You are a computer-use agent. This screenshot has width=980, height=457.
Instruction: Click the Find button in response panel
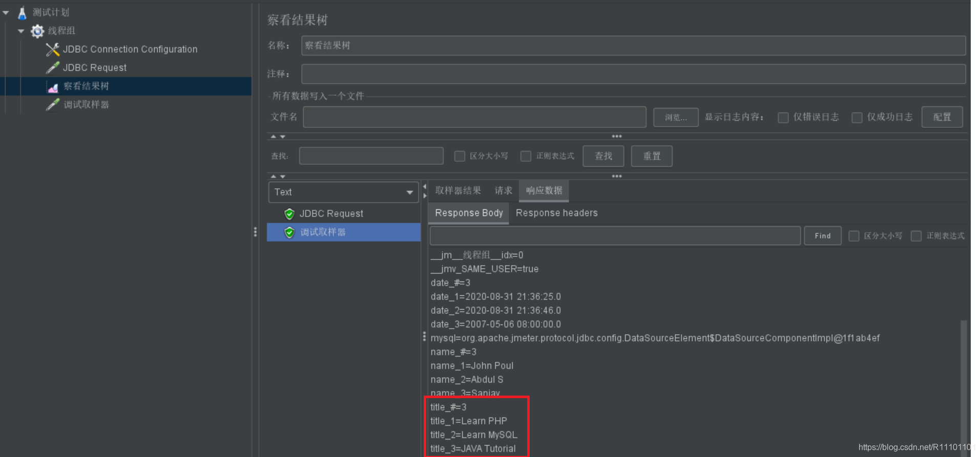click(x=823, y=236)
